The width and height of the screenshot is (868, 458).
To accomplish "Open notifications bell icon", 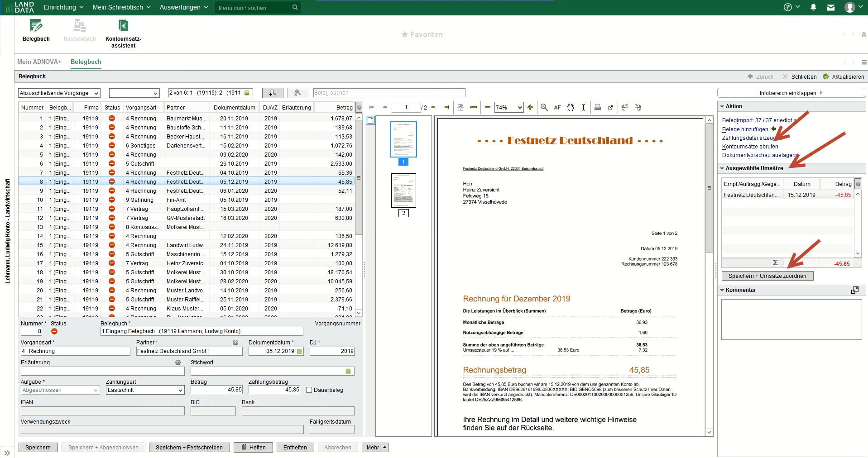I will pos(813,7).
